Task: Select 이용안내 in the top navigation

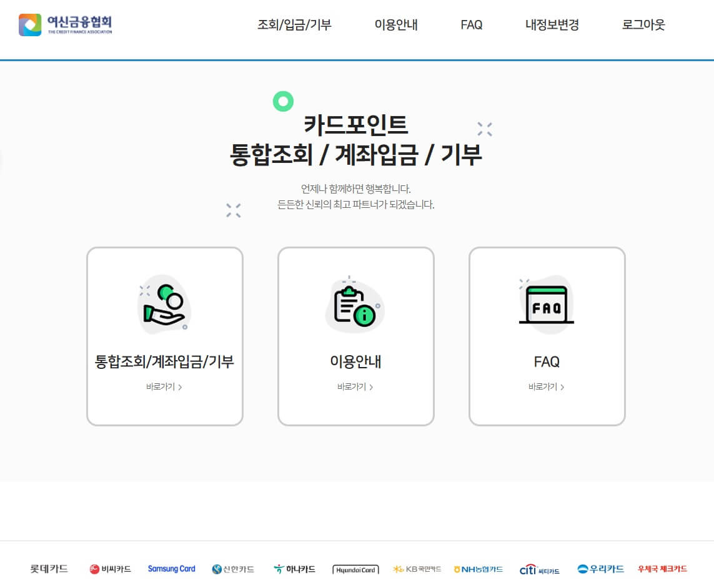Action: (395, 26)
